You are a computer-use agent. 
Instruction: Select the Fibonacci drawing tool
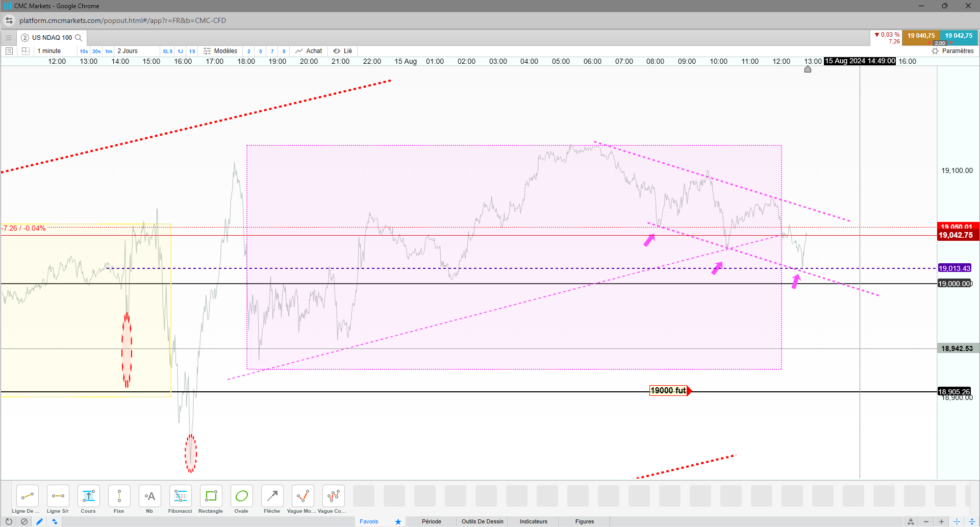point(180,499)
